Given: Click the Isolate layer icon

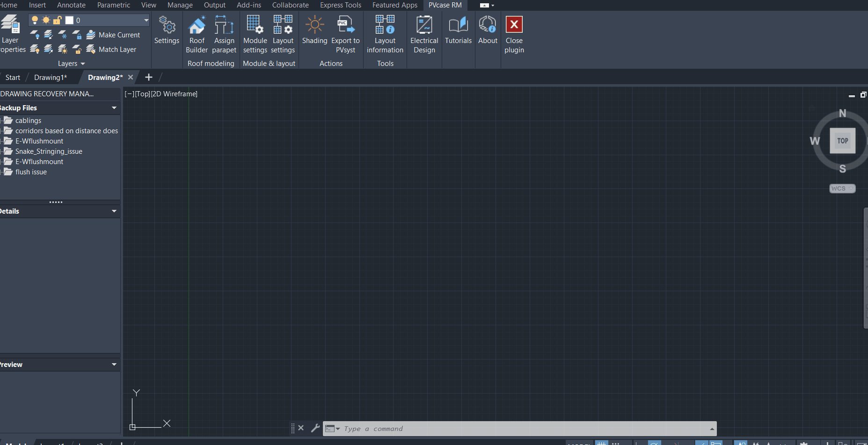Looking at the screenshot, I should [49, 35].
